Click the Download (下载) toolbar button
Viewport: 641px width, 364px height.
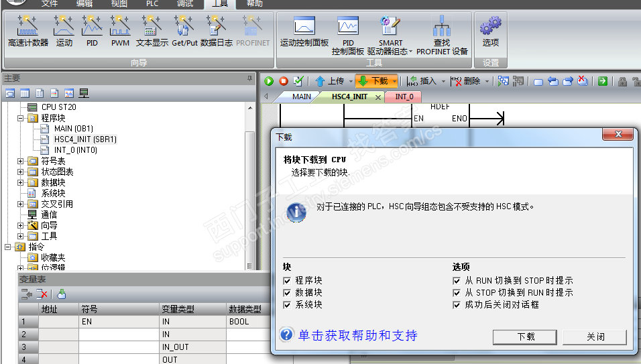(373, 81)
